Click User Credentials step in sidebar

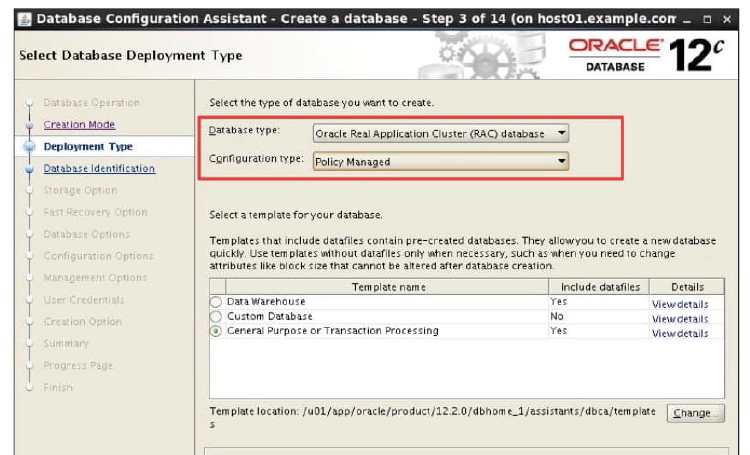click(x=84, y=300)
